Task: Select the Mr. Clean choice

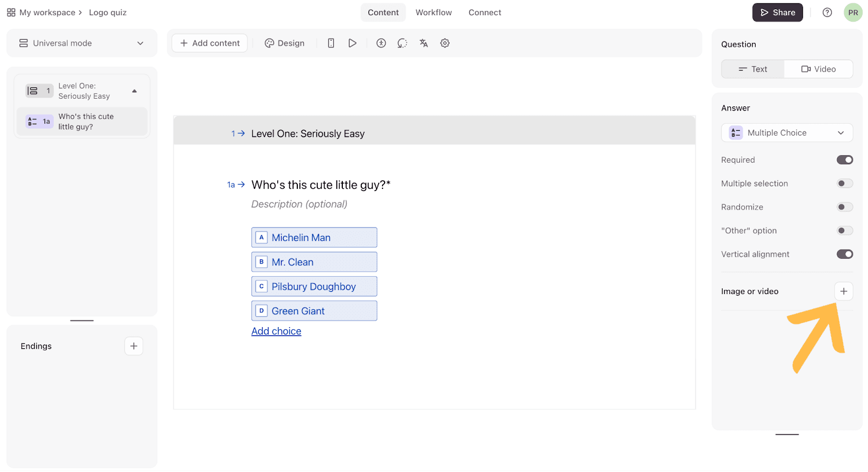Action: coord(314,262)
